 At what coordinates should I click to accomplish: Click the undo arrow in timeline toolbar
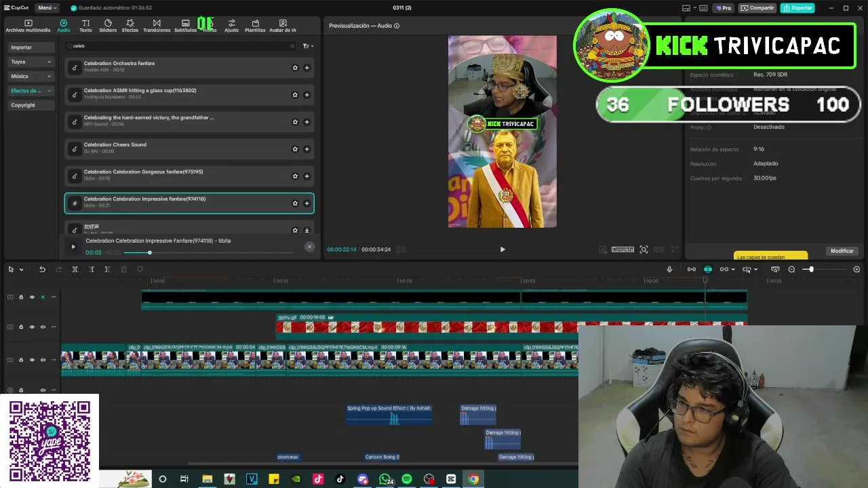[42, 269]
